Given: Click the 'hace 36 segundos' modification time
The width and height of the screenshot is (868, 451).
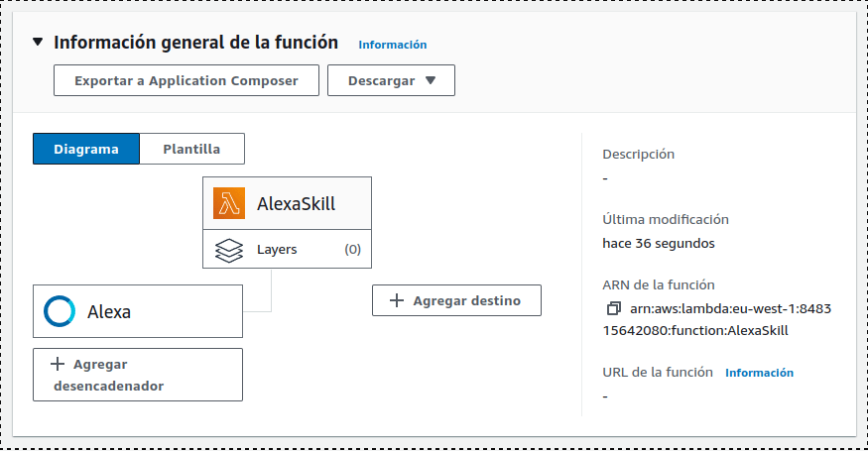Looking at the screenshot, I should click(x=659, y=244).
